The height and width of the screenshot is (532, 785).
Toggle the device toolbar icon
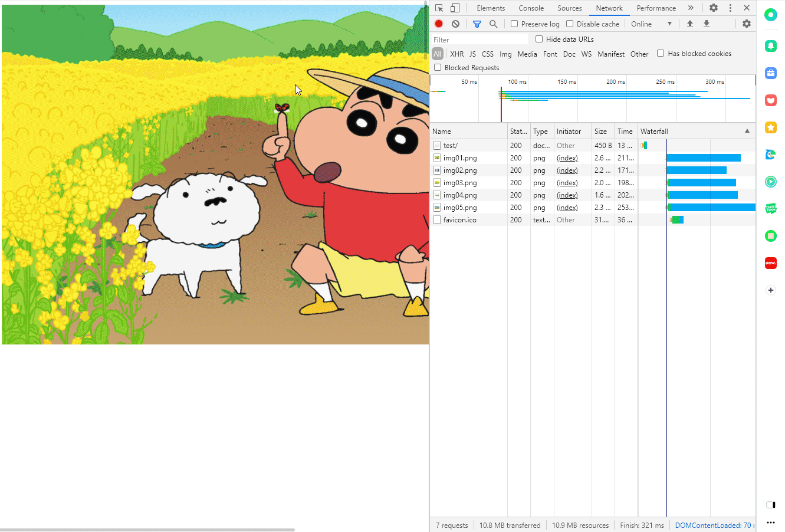[x=455, y=8]
